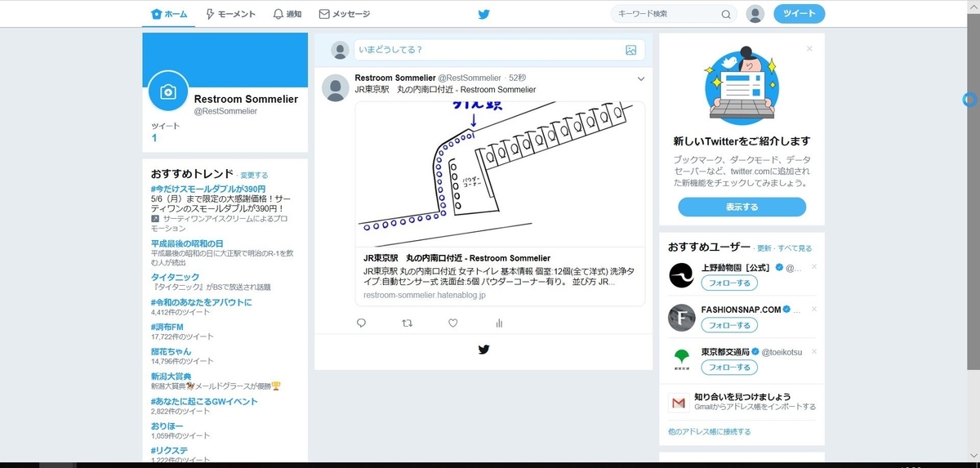Open the tweet options chevron dropdown

[641, 78]
